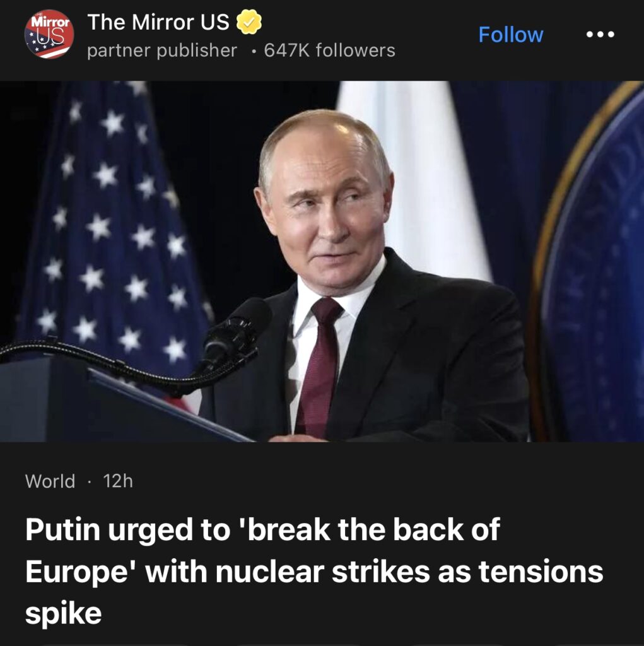
Task: Open the article photo of man at podium
Action: [322, 261]
